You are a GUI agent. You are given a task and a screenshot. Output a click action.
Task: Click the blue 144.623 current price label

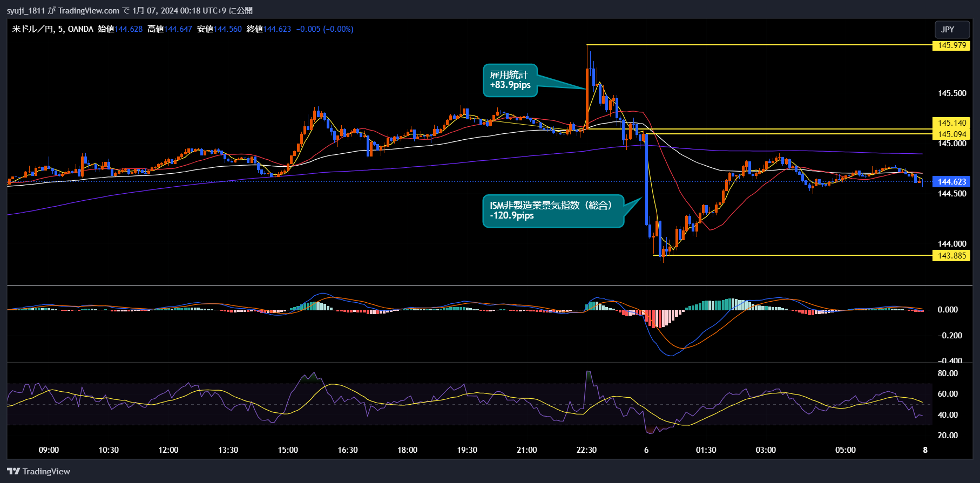point(951,182)
